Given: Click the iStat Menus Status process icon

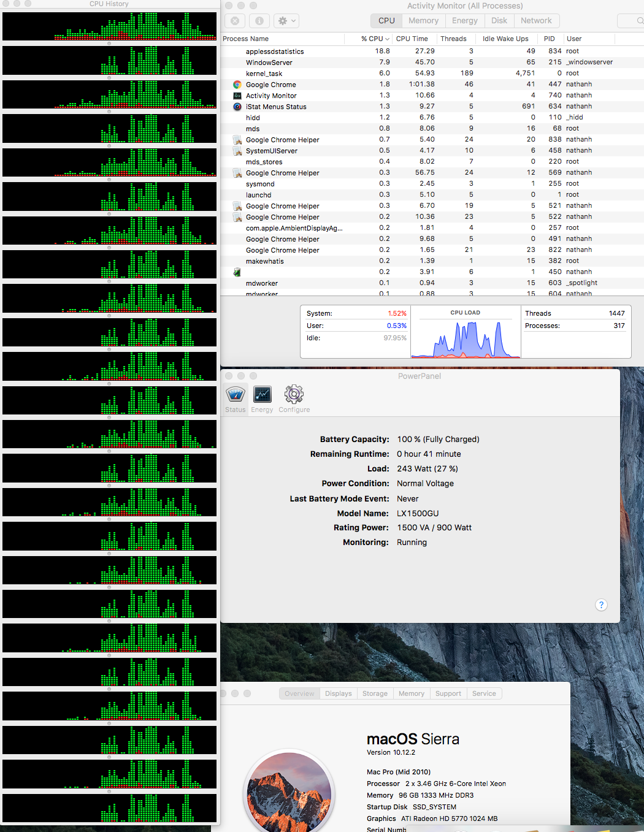Looking at the screenshot, I should pos(237,107).
